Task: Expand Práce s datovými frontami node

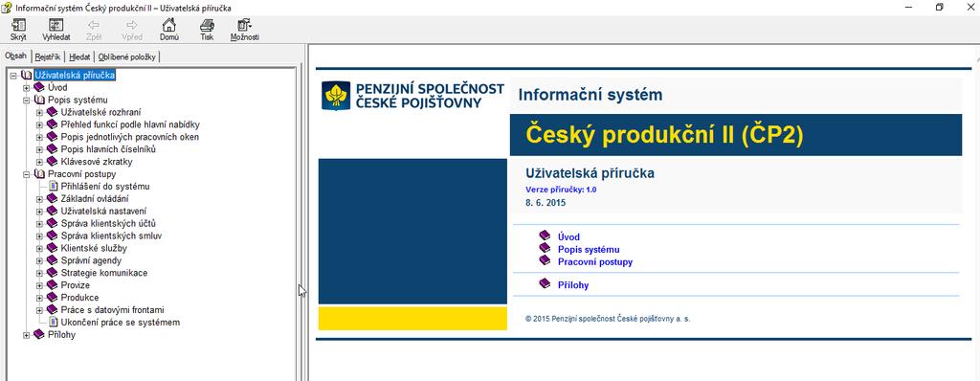Action: (39, 310)
